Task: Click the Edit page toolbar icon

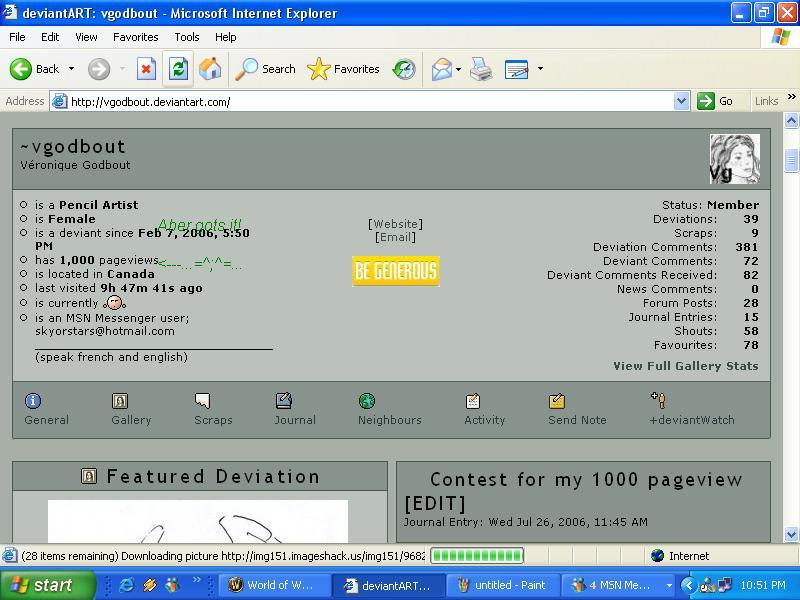Action: pos(516,69)
